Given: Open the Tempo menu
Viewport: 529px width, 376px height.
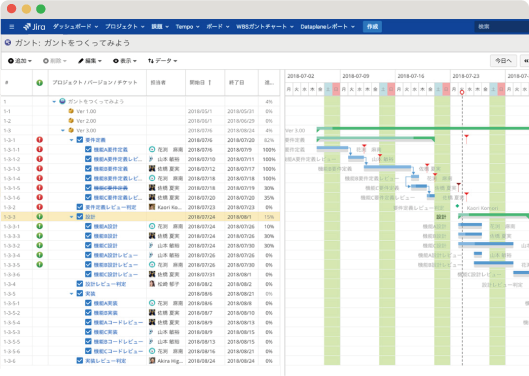Looking at the screenshot, I should [187, 27].
